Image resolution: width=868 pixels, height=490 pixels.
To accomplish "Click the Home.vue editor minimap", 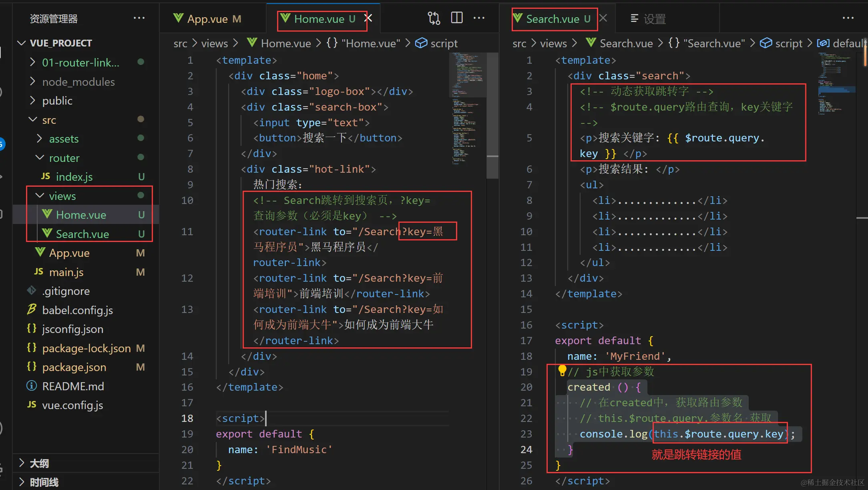I will click(468, 108).
